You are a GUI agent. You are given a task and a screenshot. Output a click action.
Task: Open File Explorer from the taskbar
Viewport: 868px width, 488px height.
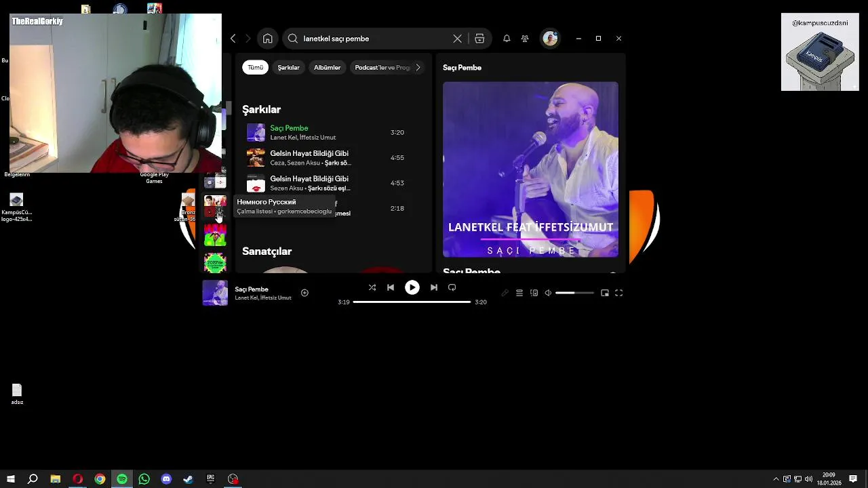click(56, 479)
